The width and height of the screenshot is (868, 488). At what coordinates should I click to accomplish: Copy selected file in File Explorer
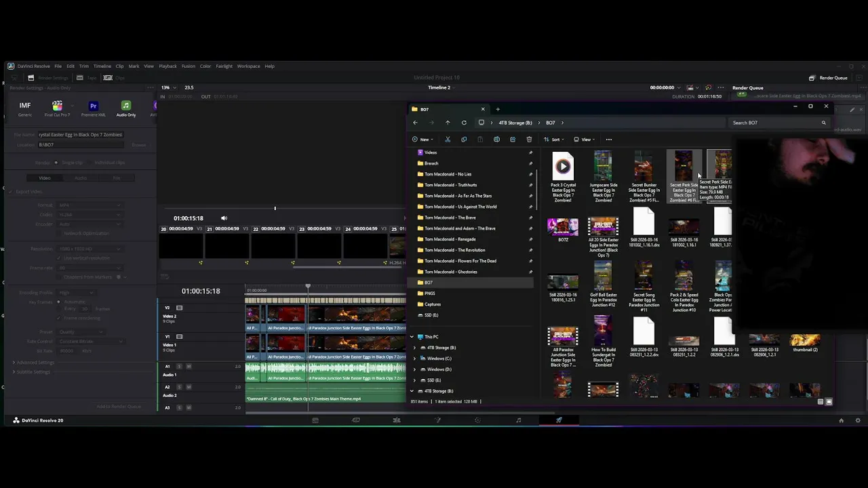coord(464,140)
